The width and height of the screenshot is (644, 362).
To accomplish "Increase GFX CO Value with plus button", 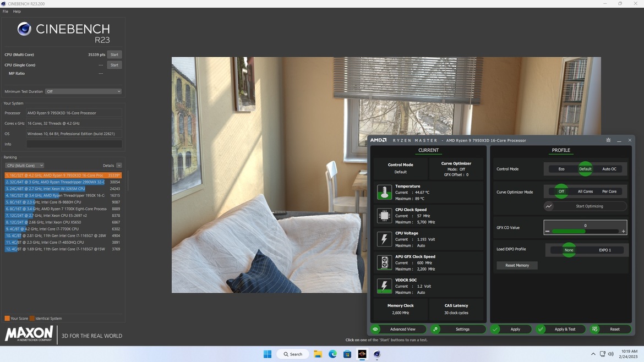I will pyautogui.click(x=624, y=232).
